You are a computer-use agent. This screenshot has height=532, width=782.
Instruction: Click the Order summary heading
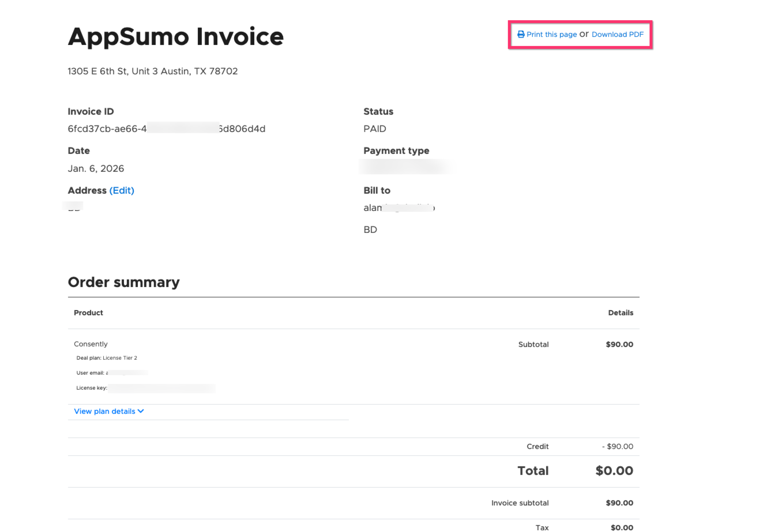(x=123, y=282)
